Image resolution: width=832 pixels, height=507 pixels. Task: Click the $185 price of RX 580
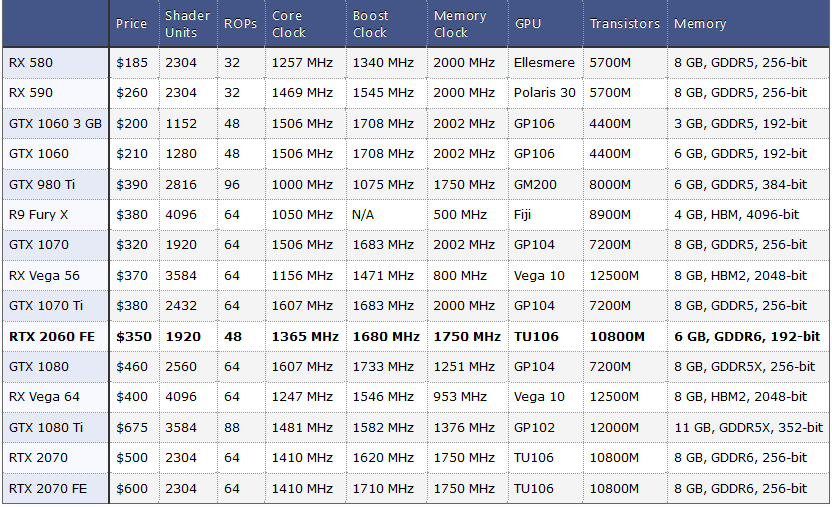point(132,63)
